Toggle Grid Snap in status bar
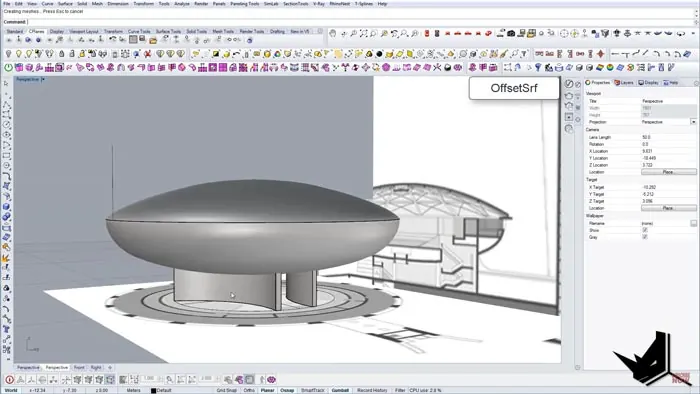Image resolution: width=700 pixels, height=394 pixels. [227, 390]
